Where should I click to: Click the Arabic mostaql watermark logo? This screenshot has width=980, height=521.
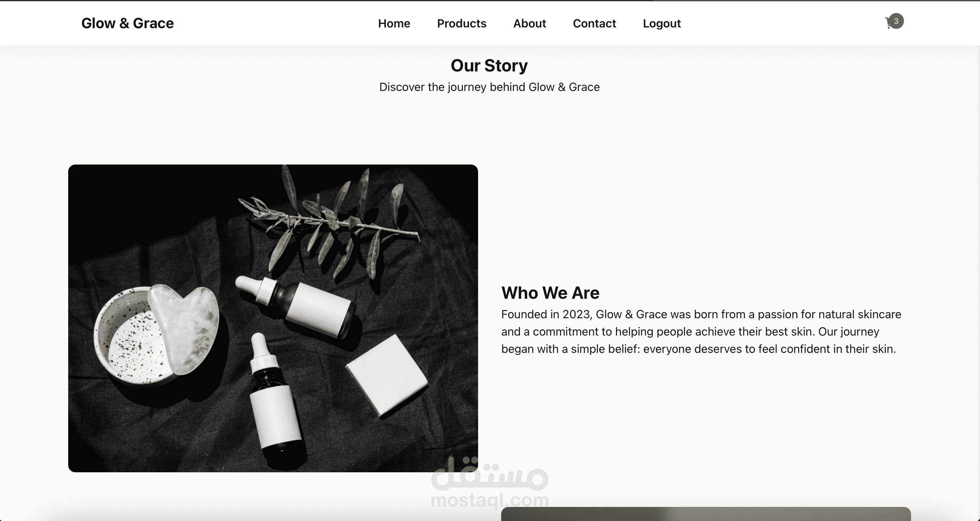point(489,474)
